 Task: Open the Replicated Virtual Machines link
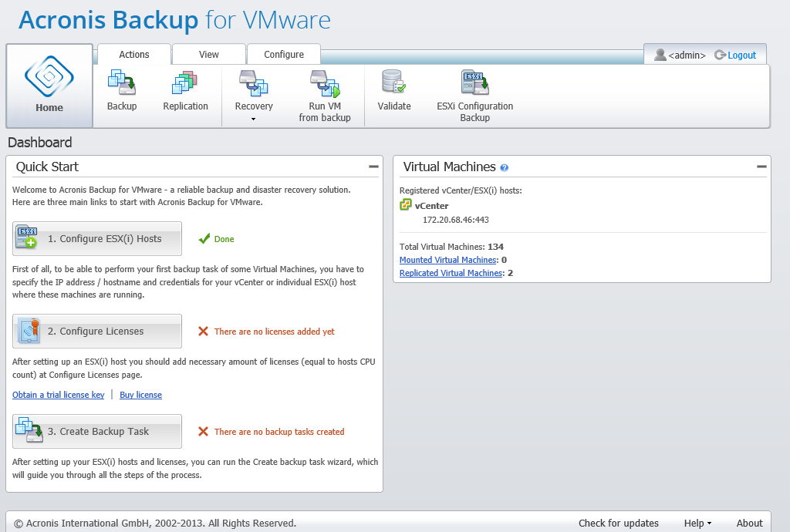pos(451,273)
